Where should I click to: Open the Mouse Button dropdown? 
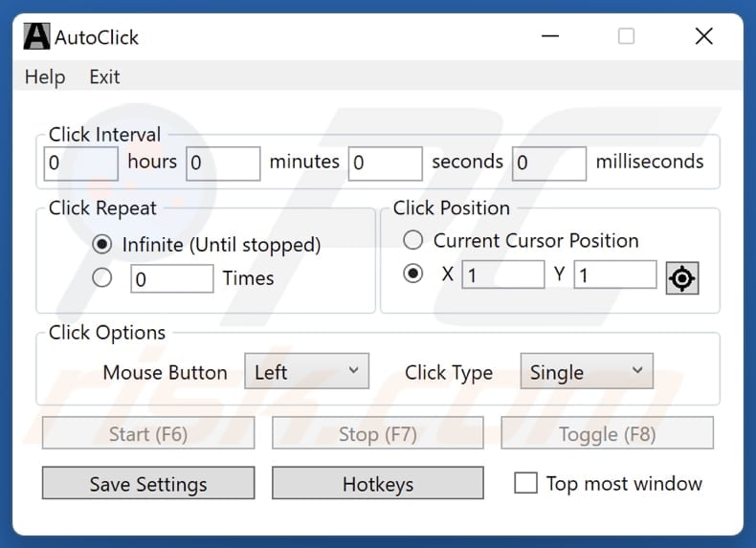point(306,371)
